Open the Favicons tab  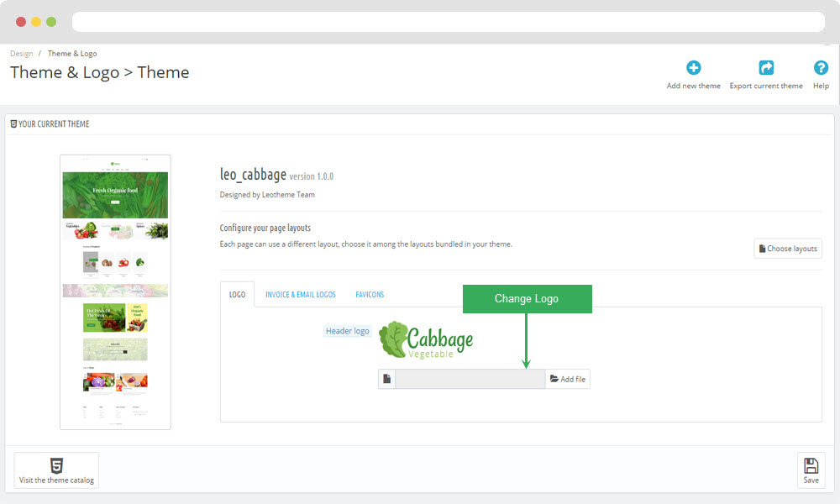(x=370, y=295)
